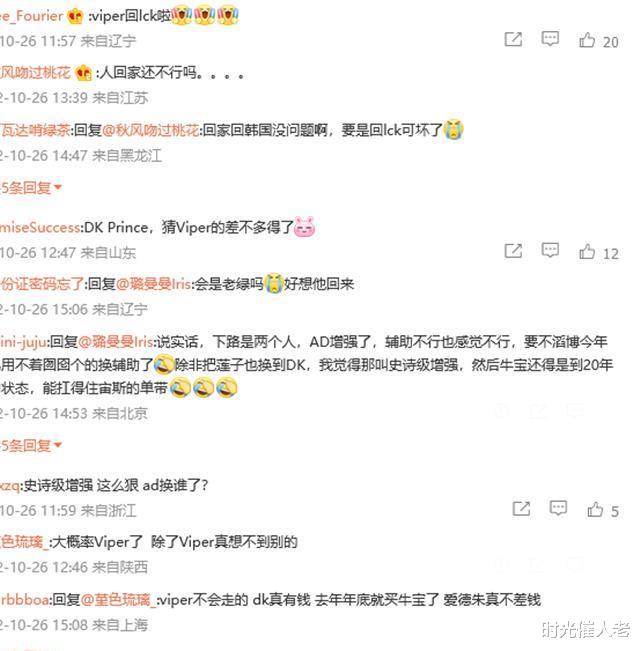Reply to the 'DK Prince，猜Viper' comment

pos(550,250)
